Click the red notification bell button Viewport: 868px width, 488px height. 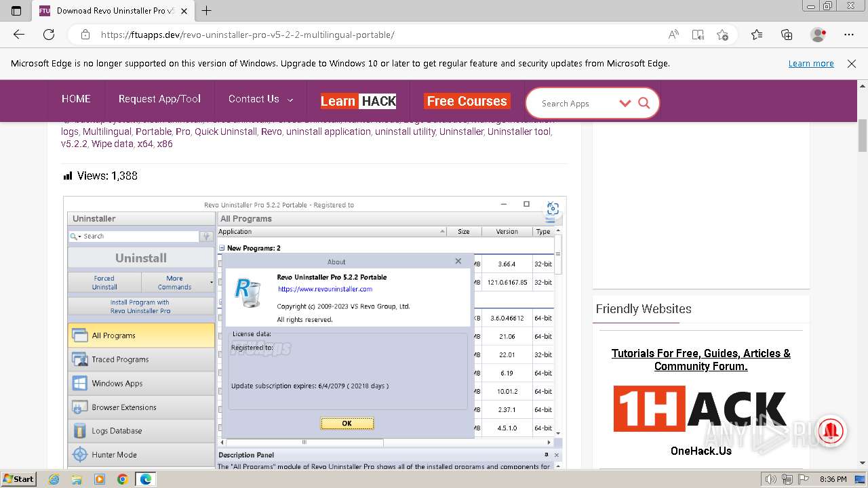830,430
